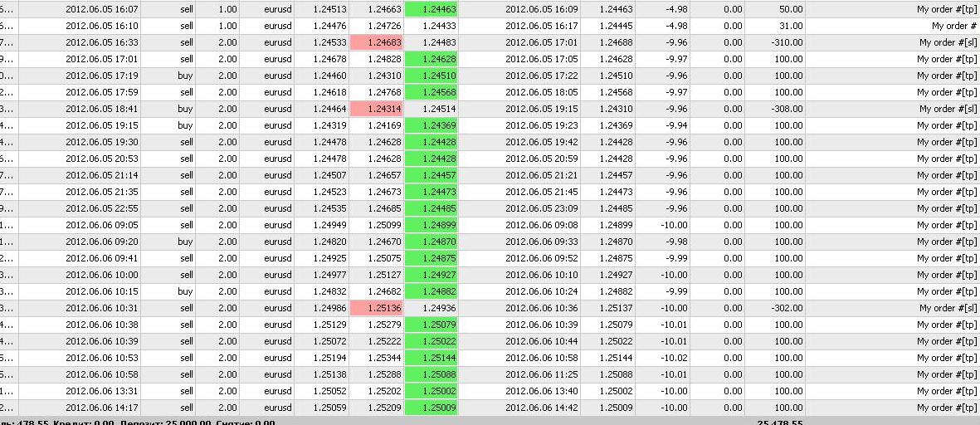Click close time 2012.06.06 09:52
The width and height of the screenshot is (980, 425).
(542, 258)
